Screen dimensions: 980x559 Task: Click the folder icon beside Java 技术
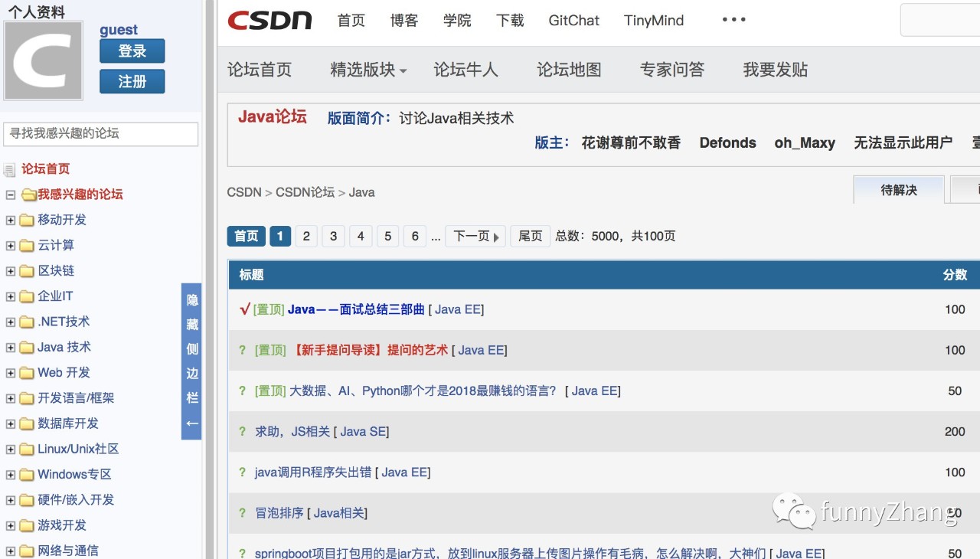[27, 348]
